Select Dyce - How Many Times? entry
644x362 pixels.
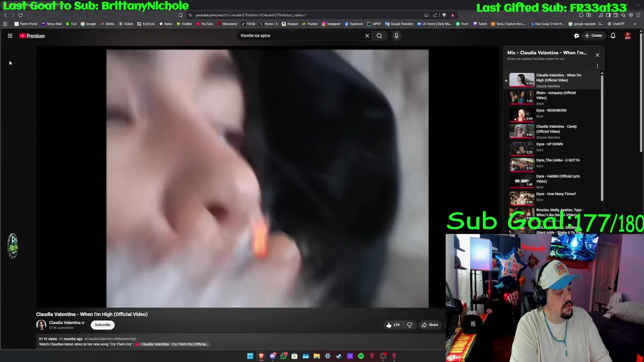(552, 198)
